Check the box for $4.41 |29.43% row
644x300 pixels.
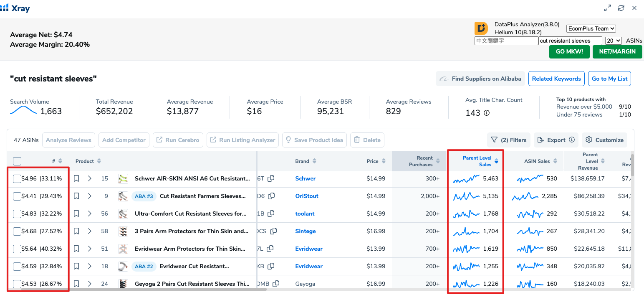tap(17, 196)
